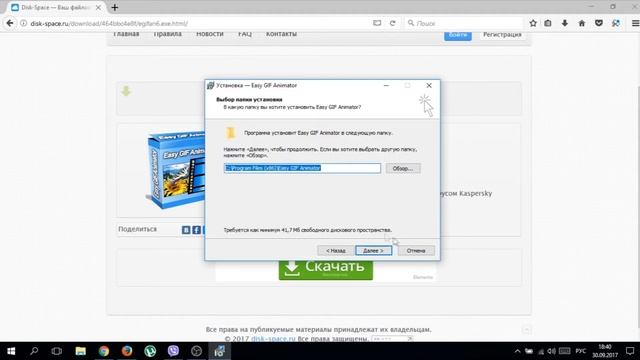Click the Easy GIF Animator box image

176,170
